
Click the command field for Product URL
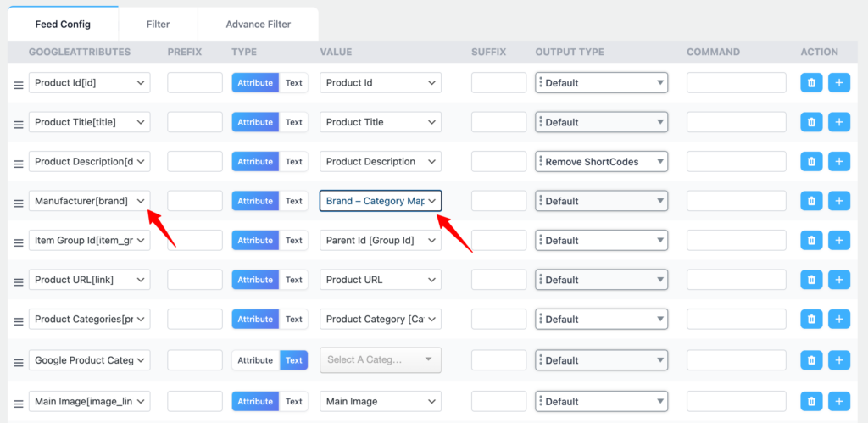tap(737, 280)
